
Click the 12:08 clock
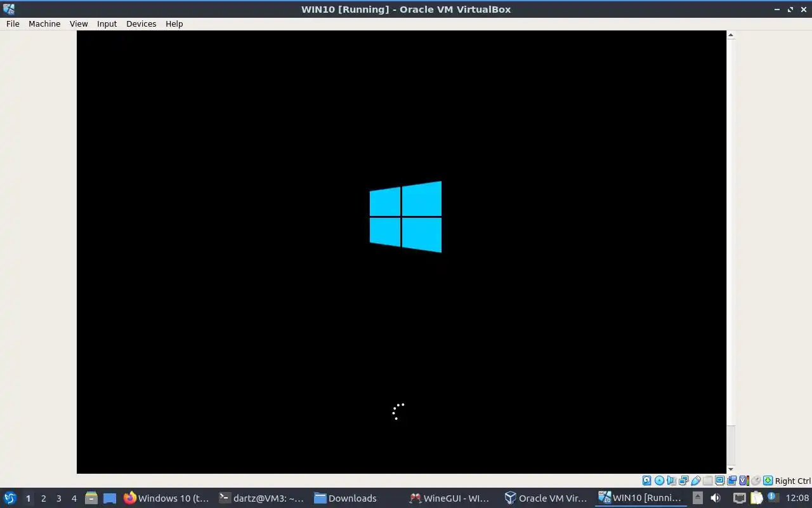[x=797, y=498]
